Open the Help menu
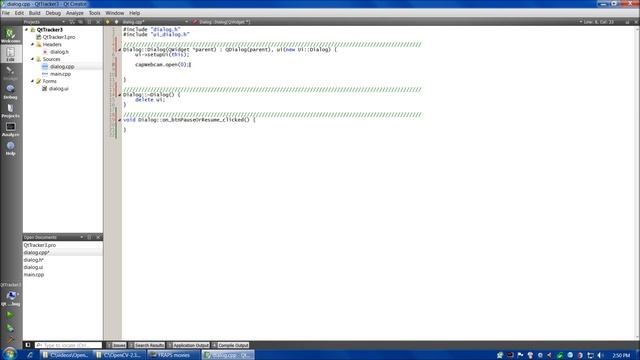The height and width of the screenshot is (360, 640). pos(134,13)
